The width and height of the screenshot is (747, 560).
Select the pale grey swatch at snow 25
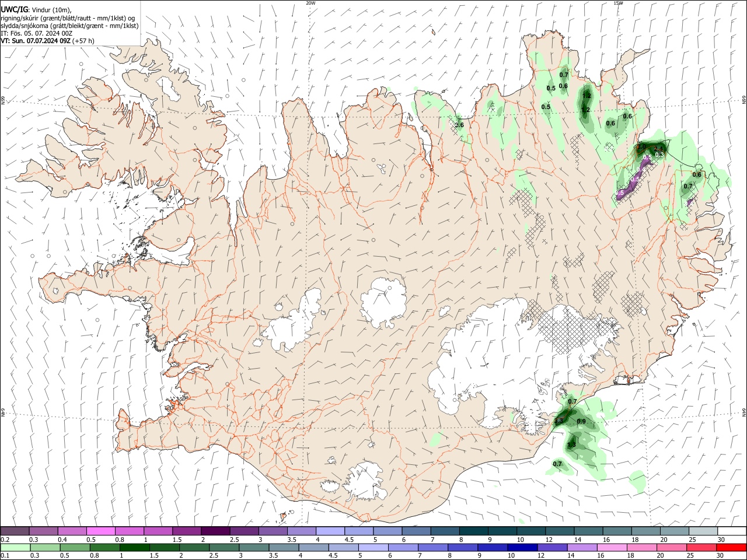click(703, 531)
